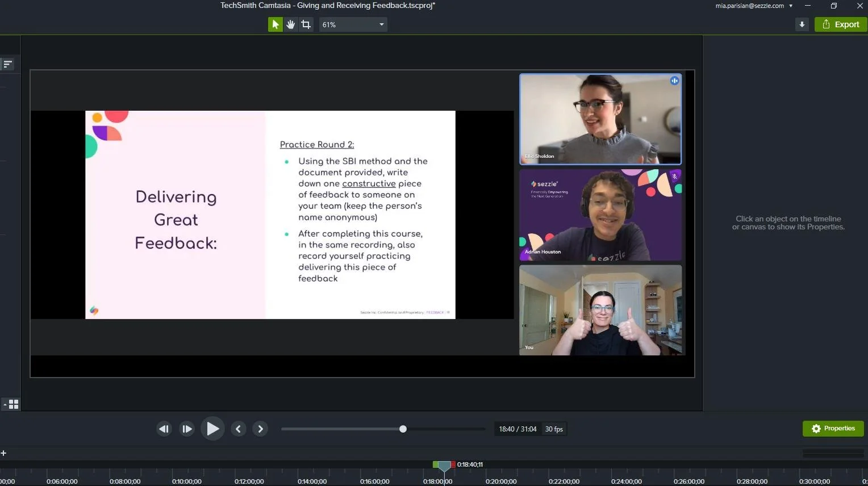Click timeline ruler at 0:24:00;00
This screenshot has width=868, height=486.
(x=627, y=481)
